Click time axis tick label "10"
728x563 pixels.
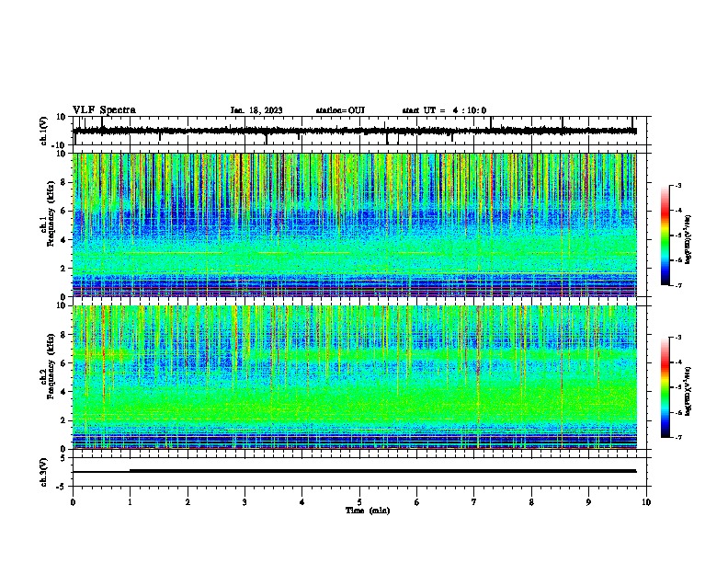646,502
